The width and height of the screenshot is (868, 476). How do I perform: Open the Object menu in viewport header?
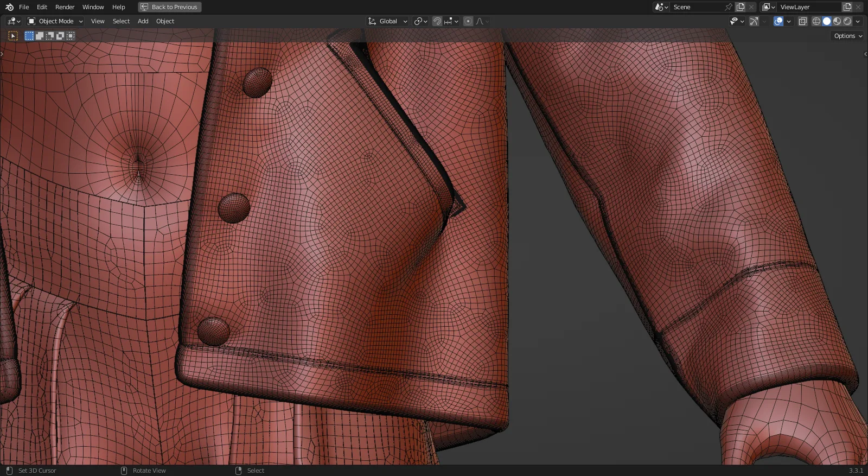point(165,21)
